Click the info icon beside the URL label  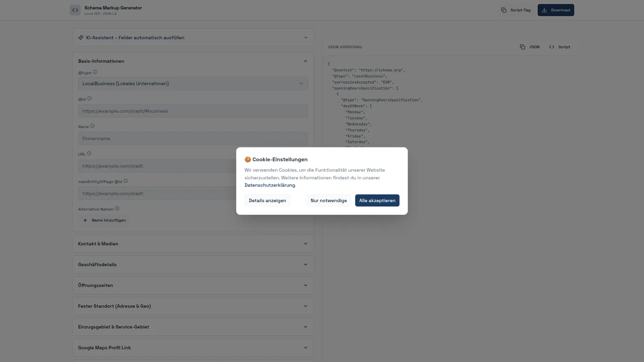click(89, 154)
